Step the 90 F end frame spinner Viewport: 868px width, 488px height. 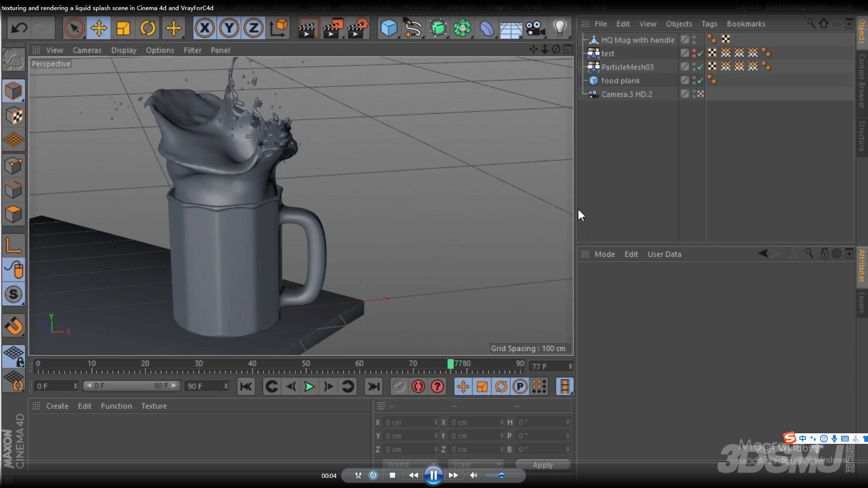coord(226,386)
